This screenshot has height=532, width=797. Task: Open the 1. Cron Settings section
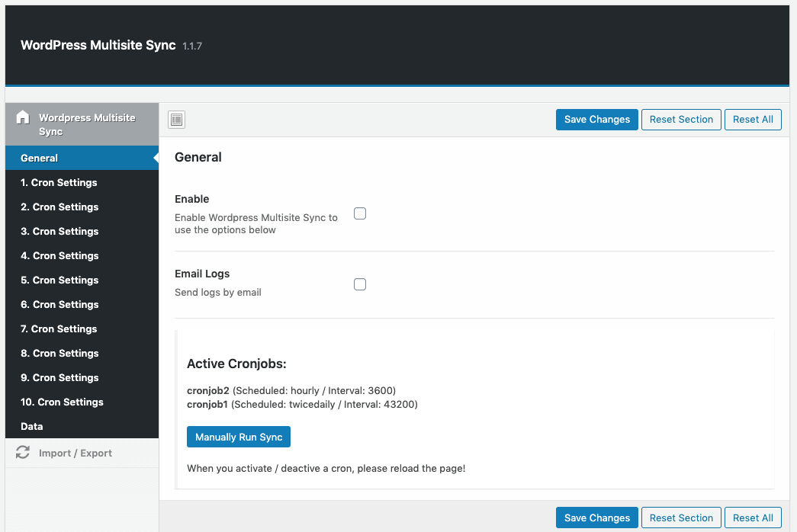click(59, 182)
